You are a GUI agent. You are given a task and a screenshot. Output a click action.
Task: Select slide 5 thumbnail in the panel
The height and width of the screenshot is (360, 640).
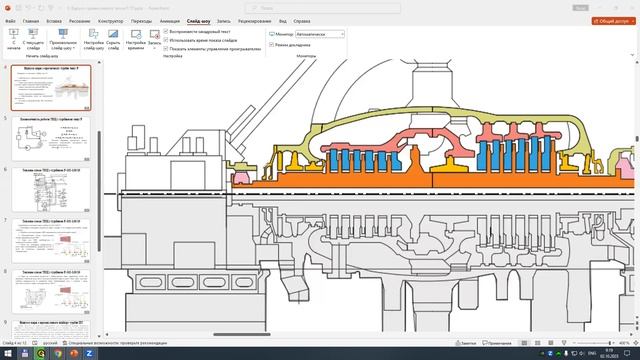tap(51, 139)
